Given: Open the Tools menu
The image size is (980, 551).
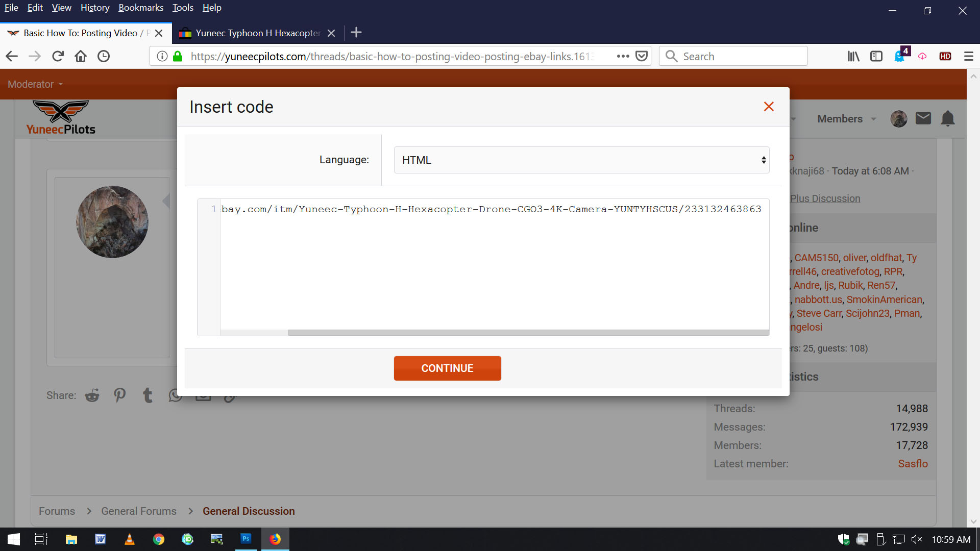Looking at the screenshot, I should click(x=183, y=8).
